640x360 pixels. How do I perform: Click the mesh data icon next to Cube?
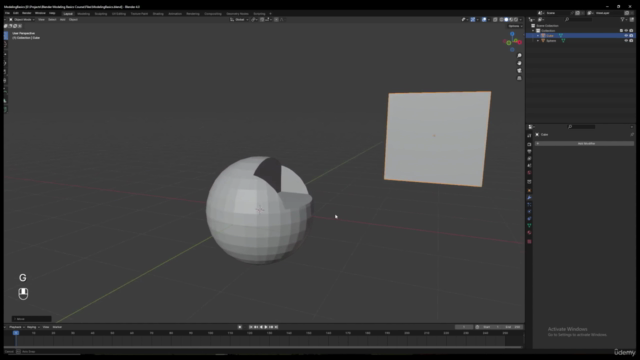[x=561, y=36]
